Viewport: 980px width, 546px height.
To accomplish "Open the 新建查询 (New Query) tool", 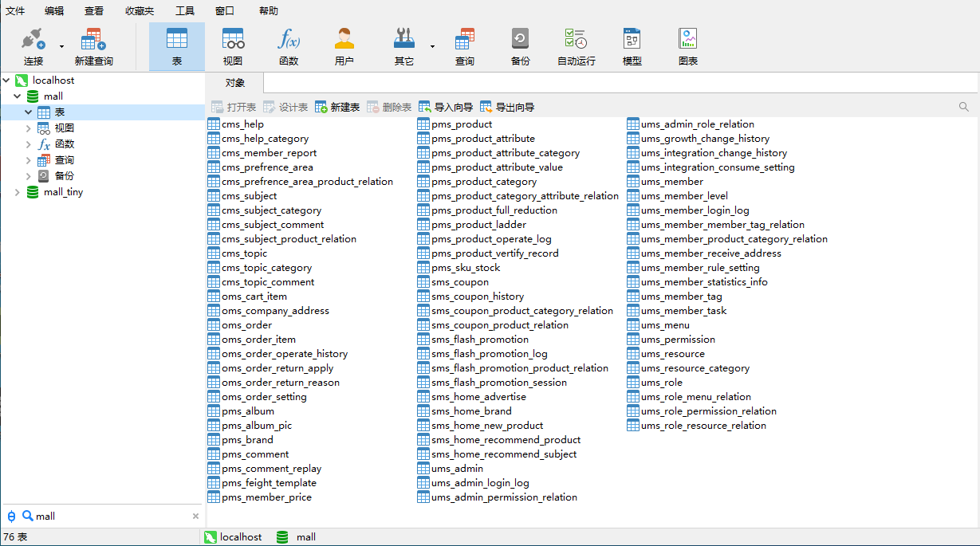I will (x=94, y=46).
